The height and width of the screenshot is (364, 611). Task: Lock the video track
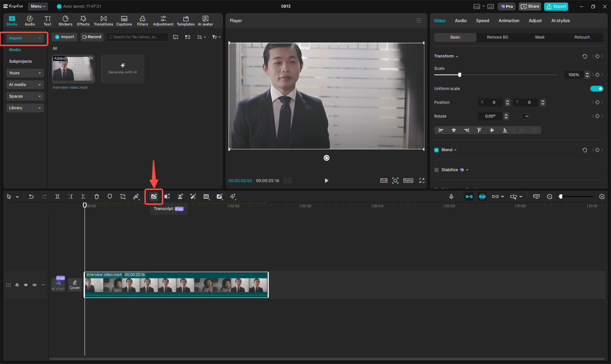pos(17,285)
